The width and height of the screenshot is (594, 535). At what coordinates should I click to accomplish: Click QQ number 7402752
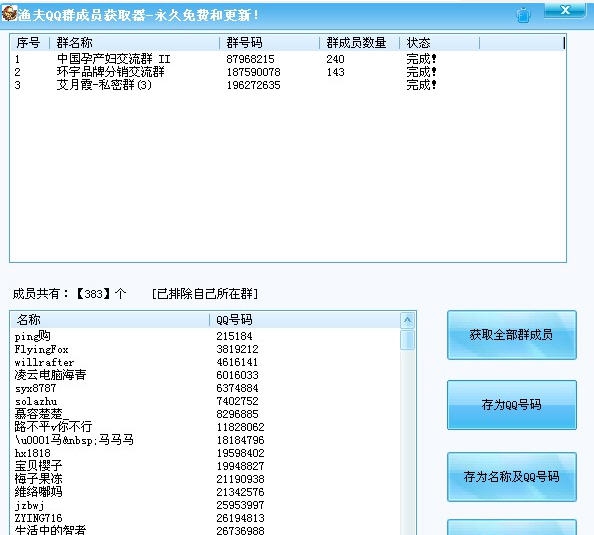pos(237,401)
